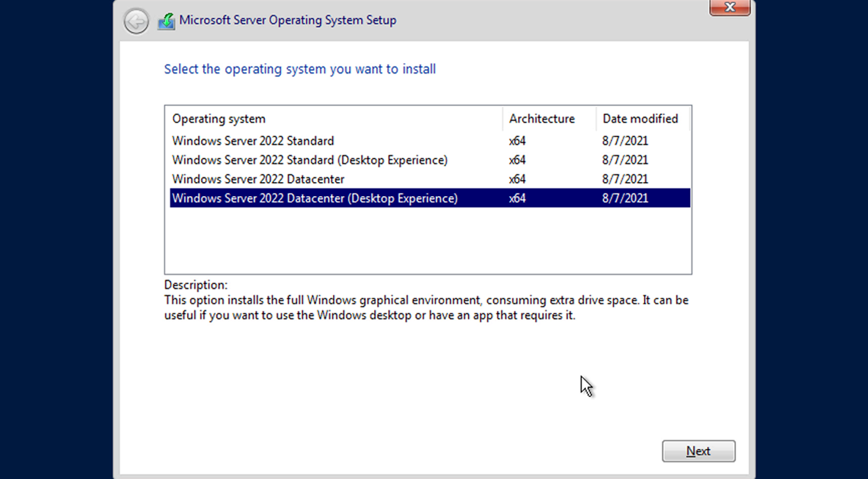This screenshot has height=479, width=868.
Task: Click x64 in the Windows Server 2022 Standard row
Action: pos(517,141)
